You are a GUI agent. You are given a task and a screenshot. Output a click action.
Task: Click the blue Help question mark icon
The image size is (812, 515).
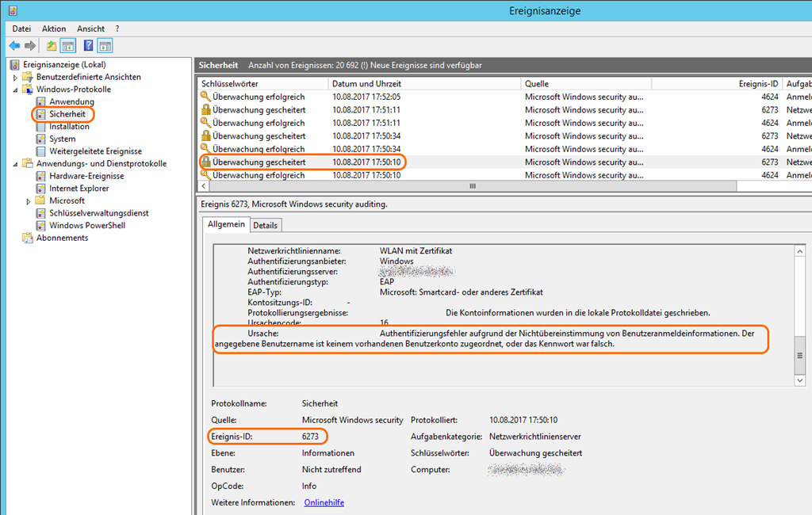tap(89, 46)
